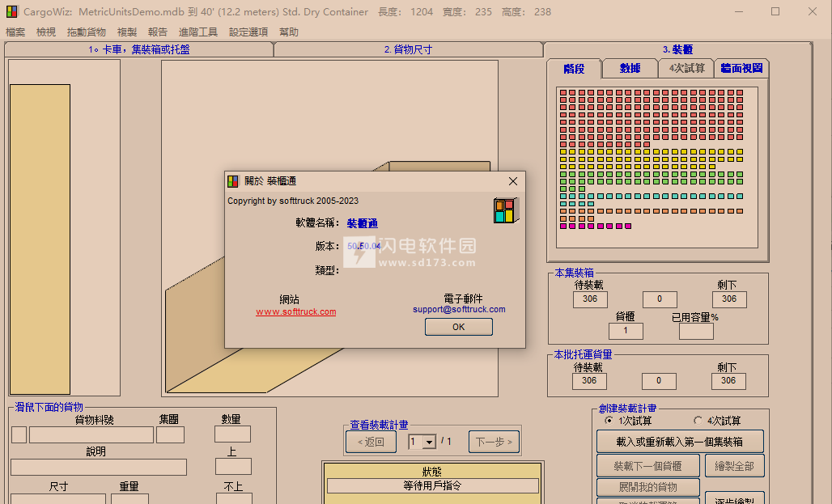Open the 檔案 menu
This screenshot has height=504, width=832.
[15, 32]
